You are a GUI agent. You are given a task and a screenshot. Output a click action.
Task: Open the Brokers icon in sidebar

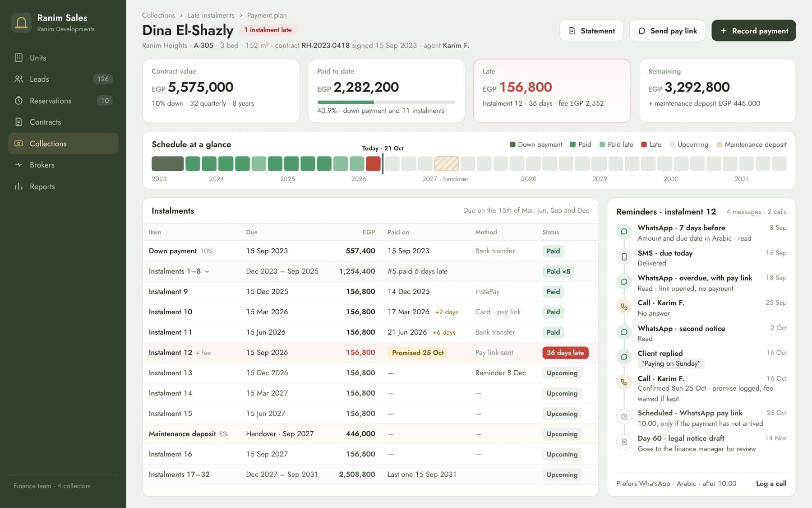click(18, 165)
